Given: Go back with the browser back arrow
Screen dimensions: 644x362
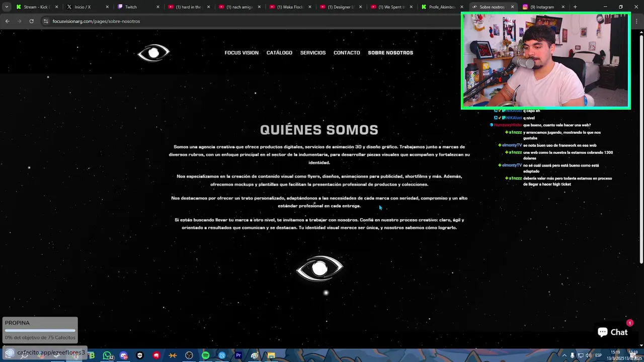Looking at the screenshot, I should click(7, 21).
